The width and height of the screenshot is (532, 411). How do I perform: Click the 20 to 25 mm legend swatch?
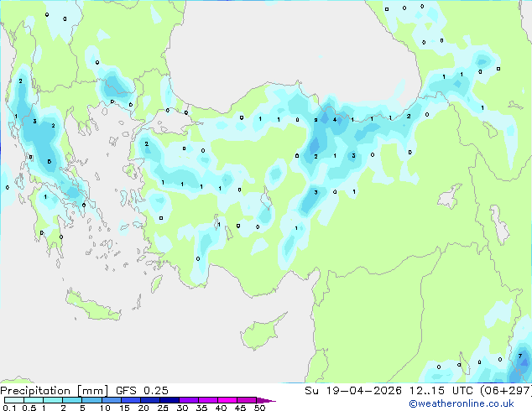[x=149, y=400]
